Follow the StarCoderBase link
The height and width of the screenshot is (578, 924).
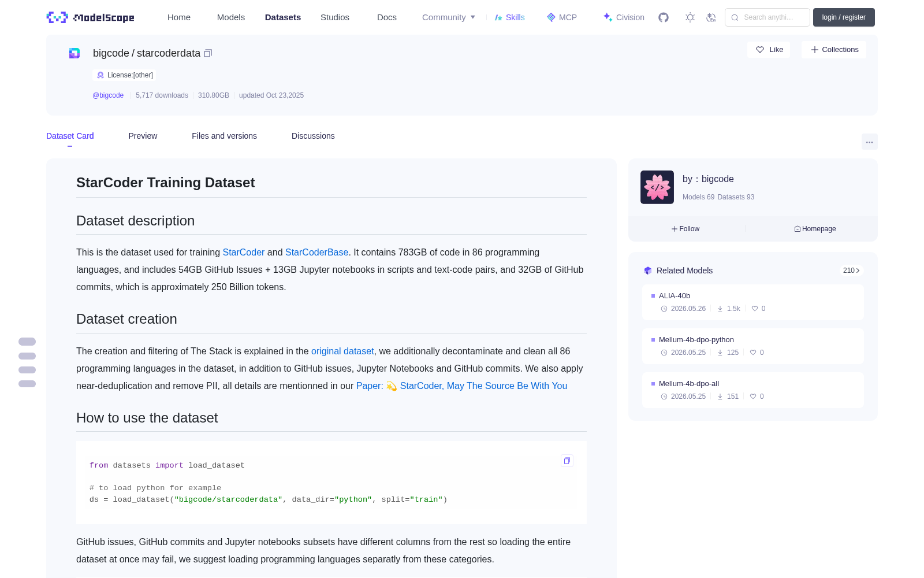317,253
